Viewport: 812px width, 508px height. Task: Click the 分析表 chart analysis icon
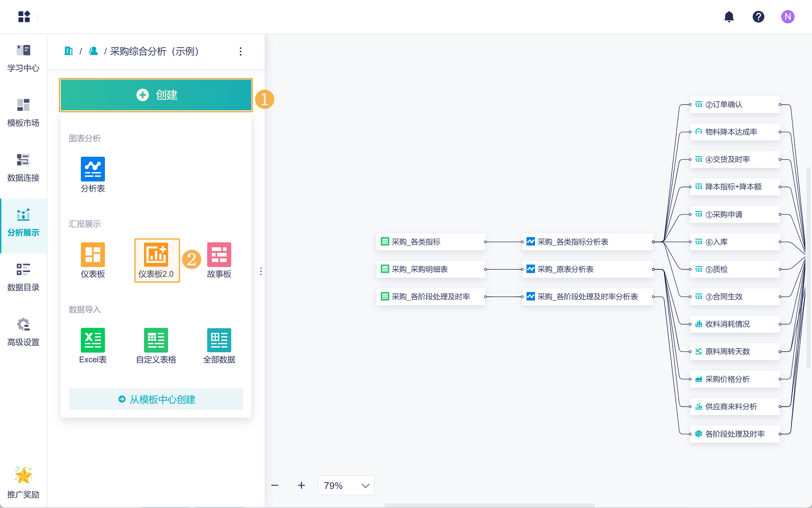point(93,169)
